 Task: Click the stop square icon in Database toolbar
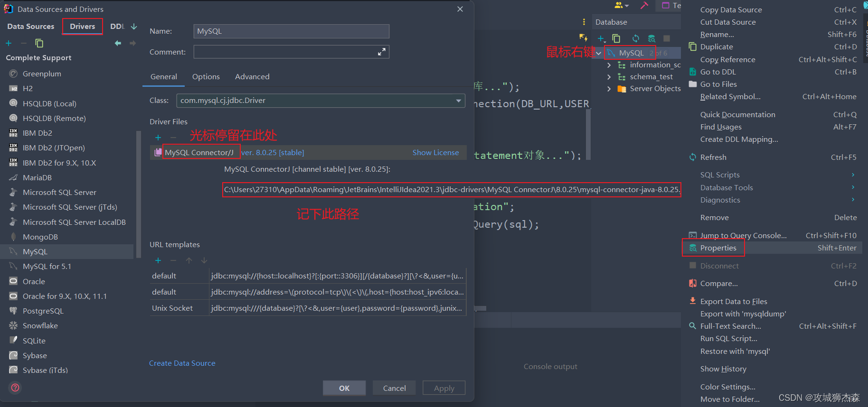(x=667, y=38)
